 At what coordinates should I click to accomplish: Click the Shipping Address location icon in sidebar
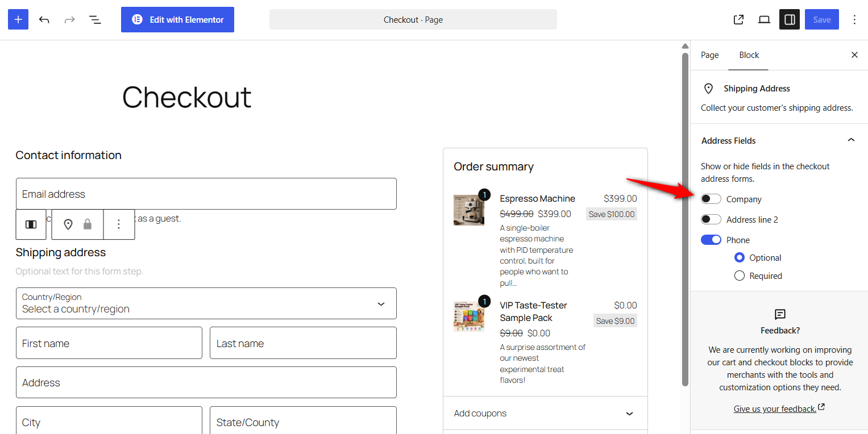708,89
